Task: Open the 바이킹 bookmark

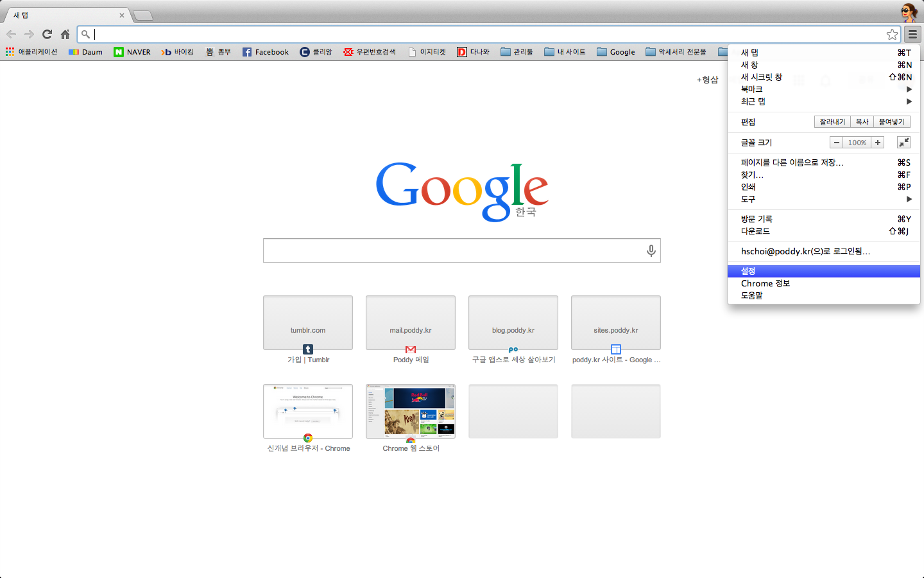Action: pos(178,52)
